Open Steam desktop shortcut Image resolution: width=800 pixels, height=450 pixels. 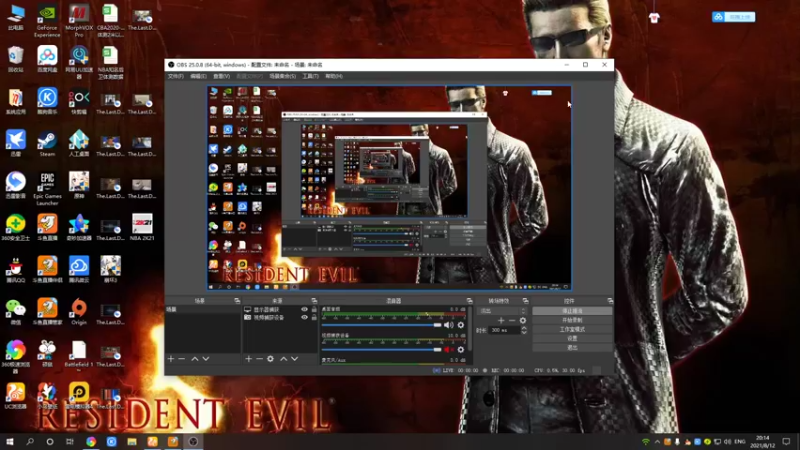point(47,144)
